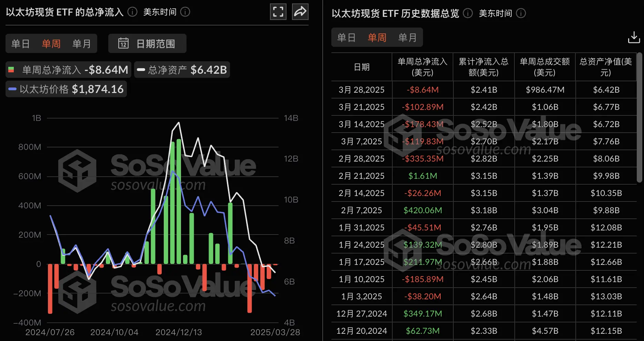Switch the chart to 单月 view
644x341 pixels.
pyautogui.click(x=81, y=43)
